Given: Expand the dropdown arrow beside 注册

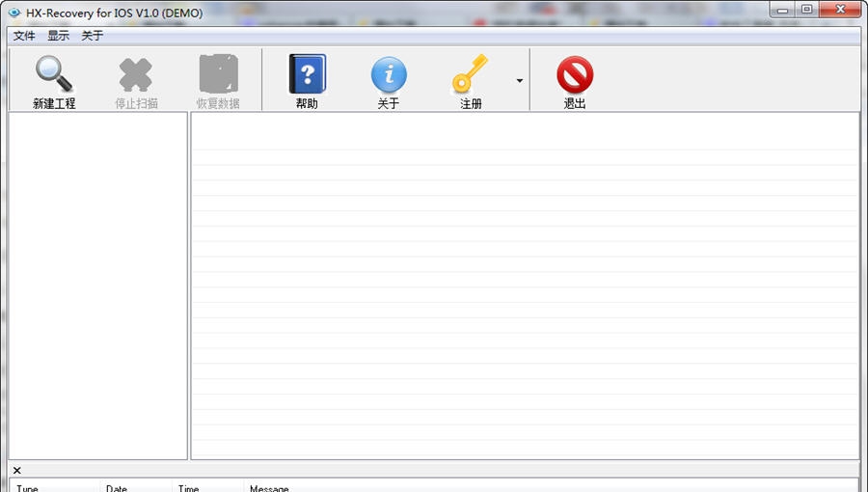Looking at the screenshot, I should (x=519, y=81).
